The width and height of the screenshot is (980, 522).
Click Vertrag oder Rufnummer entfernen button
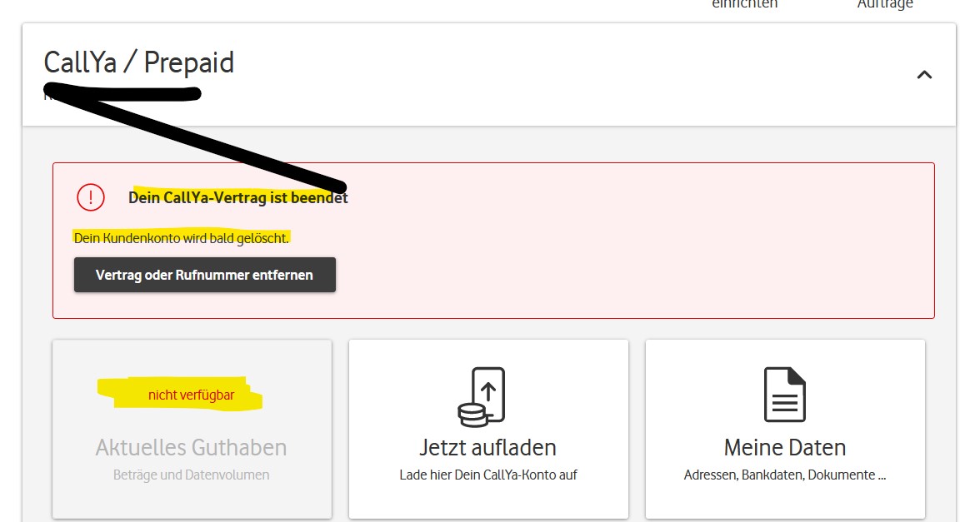[x=205, y=275]
